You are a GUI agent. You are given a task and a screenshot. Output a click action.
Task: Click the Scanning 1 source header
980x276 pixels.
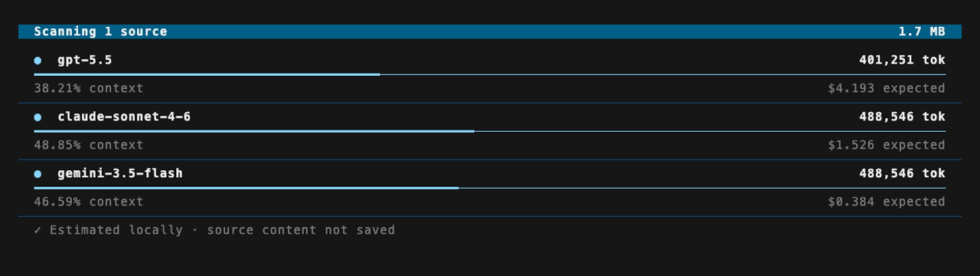[100, 31]
